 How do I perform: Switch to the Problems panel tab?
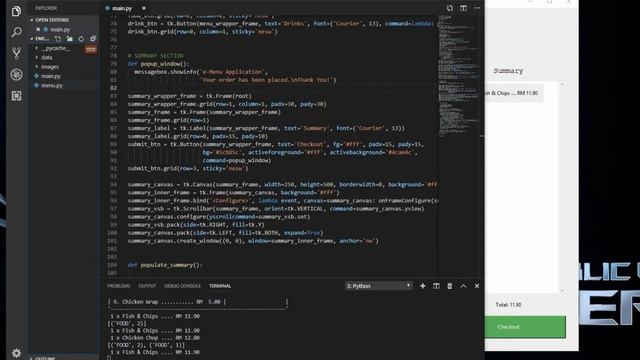pyautogui.click(x=119, y=286)
